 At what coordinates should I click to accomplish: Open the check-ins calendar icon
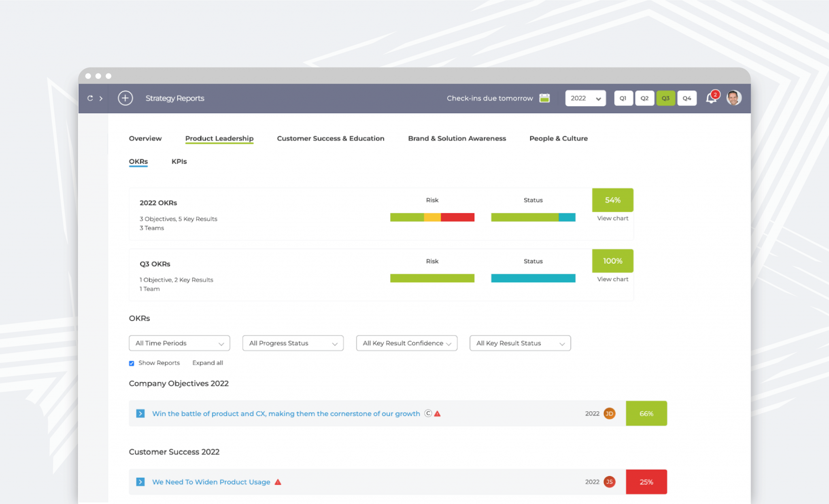click(x=544, y=98)
